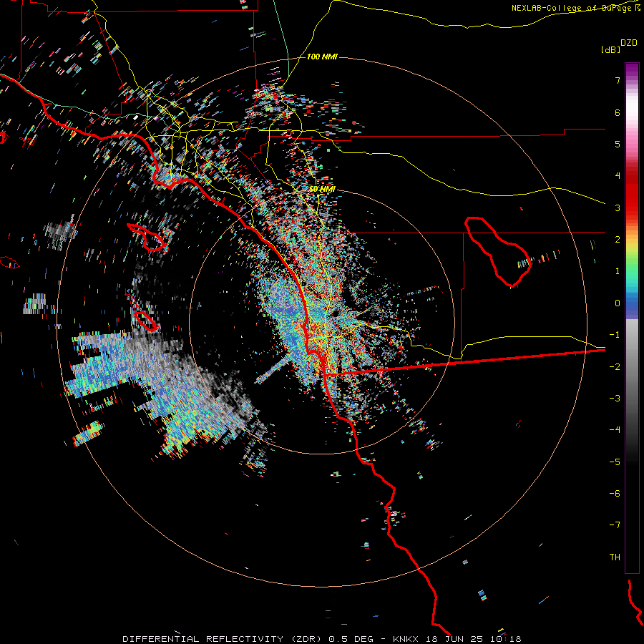Click the -1 value on color scale
The width and height of the screenshot is (644, 644).
point(615,335)
